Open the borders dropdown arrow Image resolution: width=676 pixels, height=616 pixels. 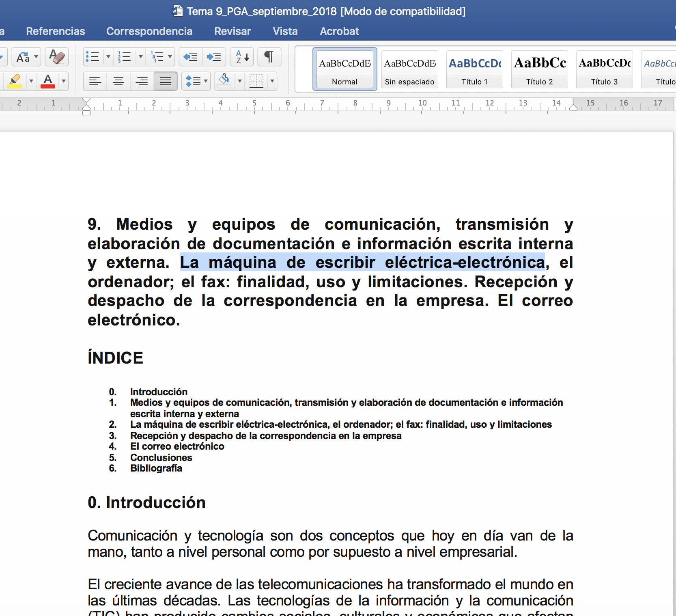coord(272,81)
